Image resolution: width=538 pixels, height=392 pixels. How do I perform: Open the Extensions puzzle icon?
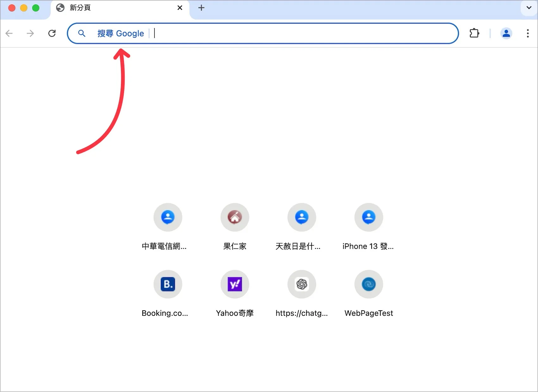[x=474, y=33]
